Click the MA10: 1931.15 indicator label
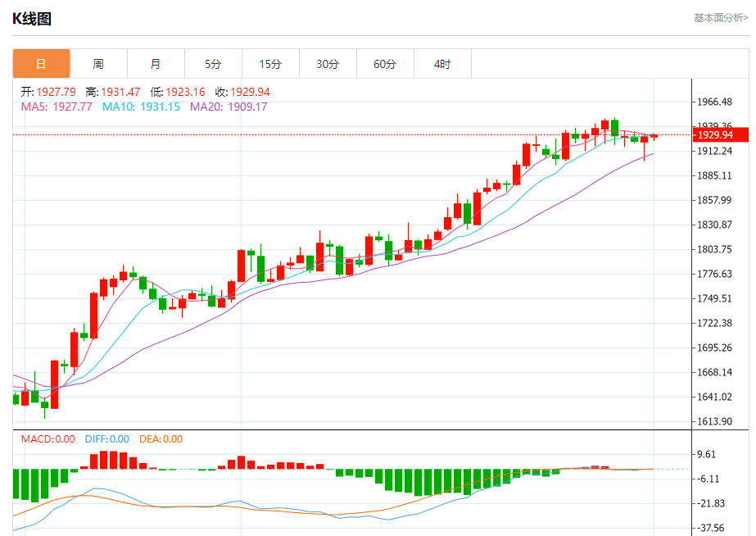The image size is (756, 536). (x=141, y=107)
